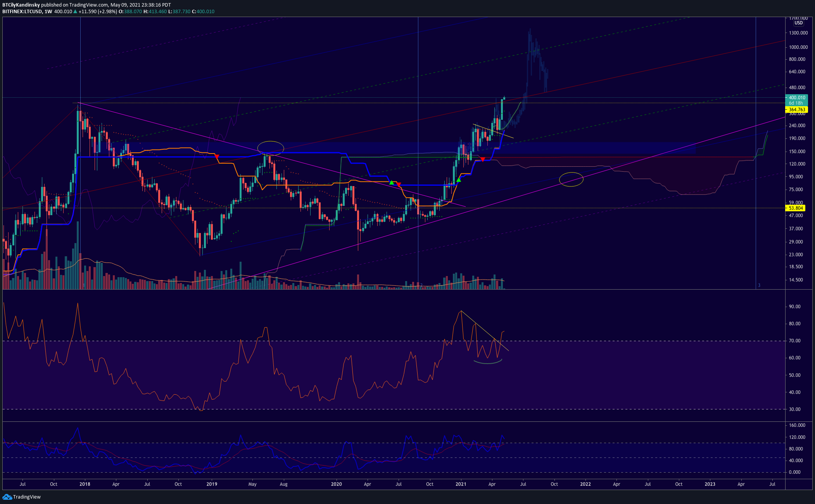Click the 480.000 price axis label
The height and width of the screenshot is (504, 815).
coord(797,88)
